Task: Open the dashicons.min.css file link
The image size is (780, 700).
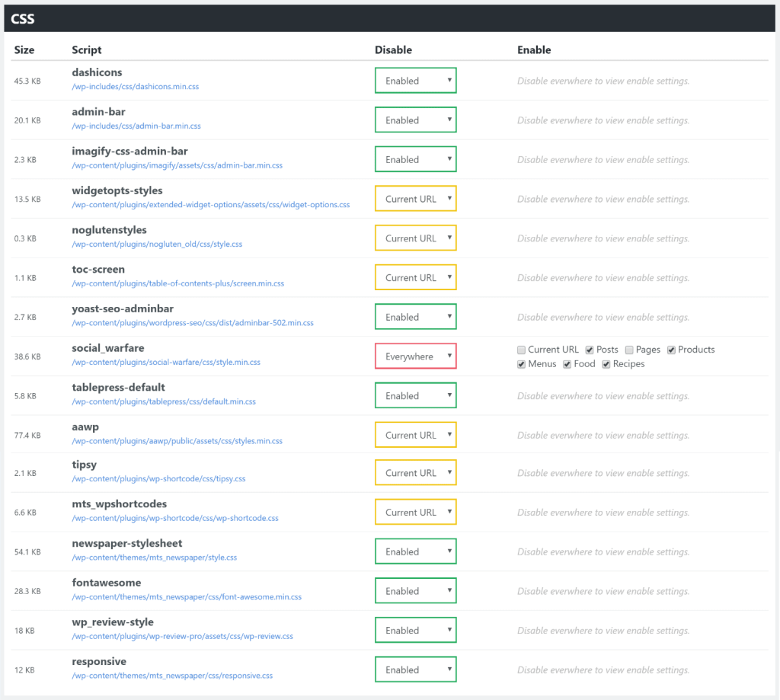Action: [x=136, y=87]
